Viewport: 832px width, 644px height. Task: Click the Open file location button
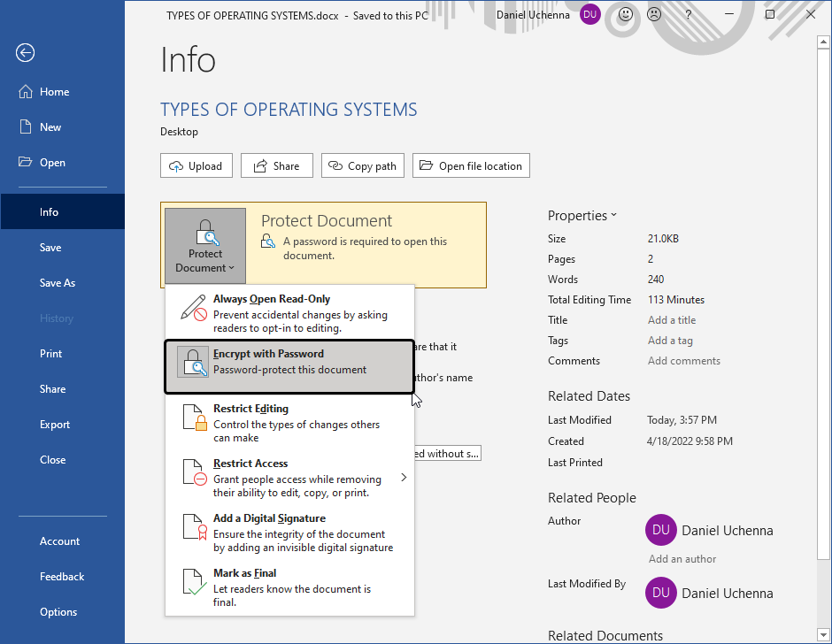(x=471, y=165)
